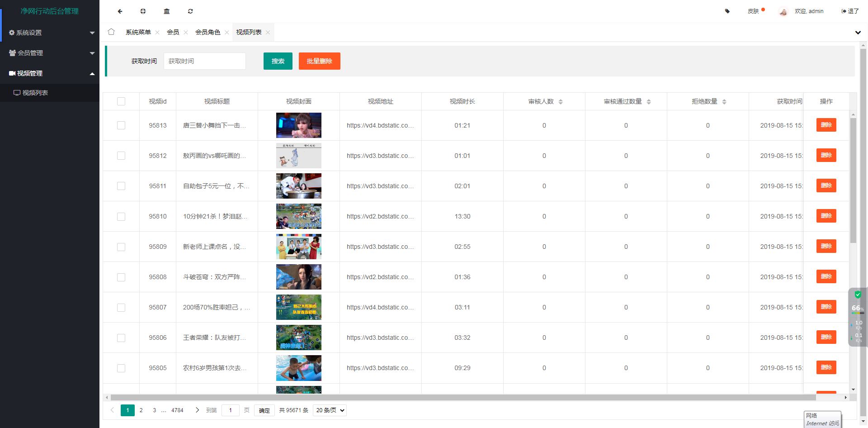The width and height of the screenshot is (868, 428).
Task: Delete video row 95813
Action: [826, 125]
